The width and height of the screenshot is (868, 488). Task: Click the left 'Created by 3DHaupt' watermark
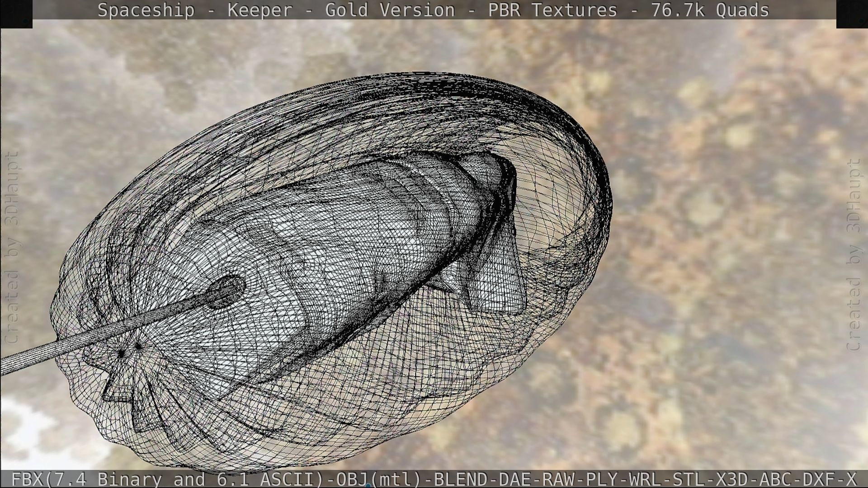(12, 248)
